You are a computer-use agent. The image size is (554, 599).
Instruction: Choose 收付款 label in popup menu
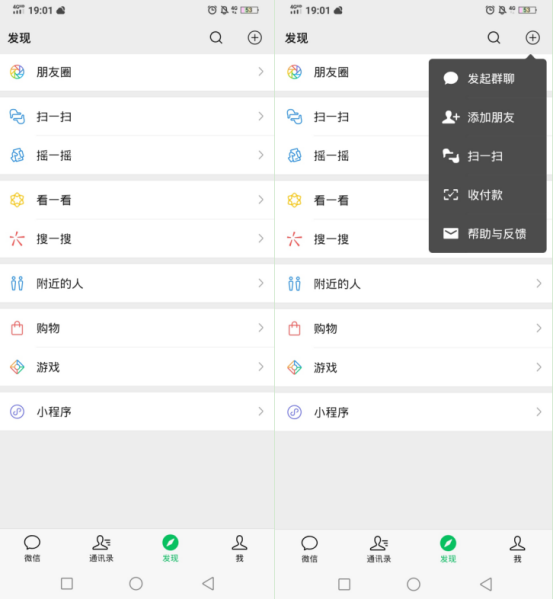[x=485, y=195]
